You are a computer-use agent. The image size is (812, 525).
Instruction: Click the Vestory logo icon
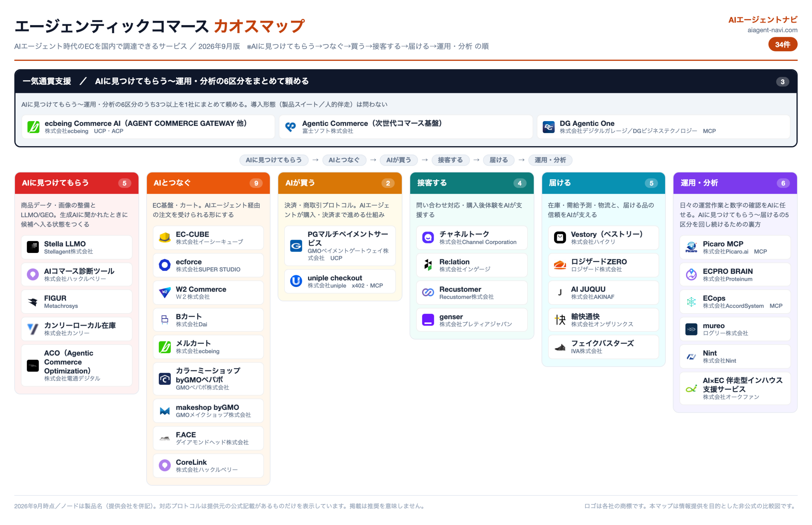tap(560, 238)
